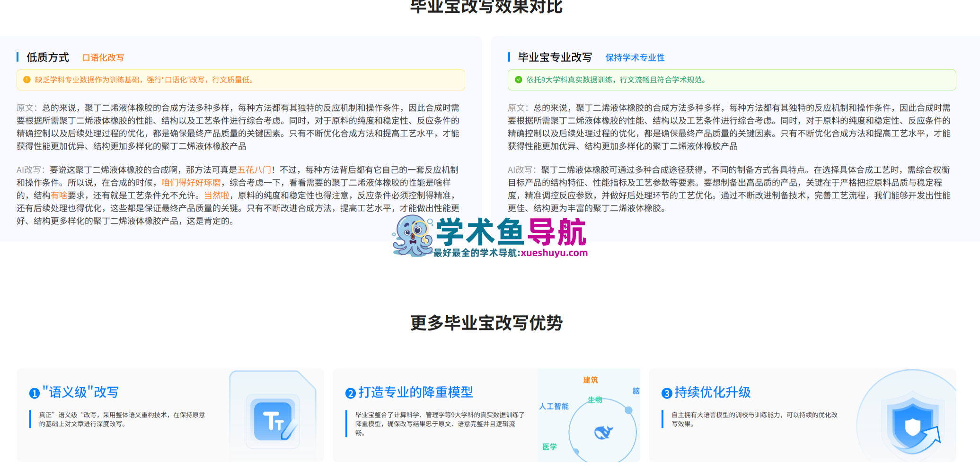Click the orange warning icon beside 缺乏学科专业数据 notice

click(27, 80)
